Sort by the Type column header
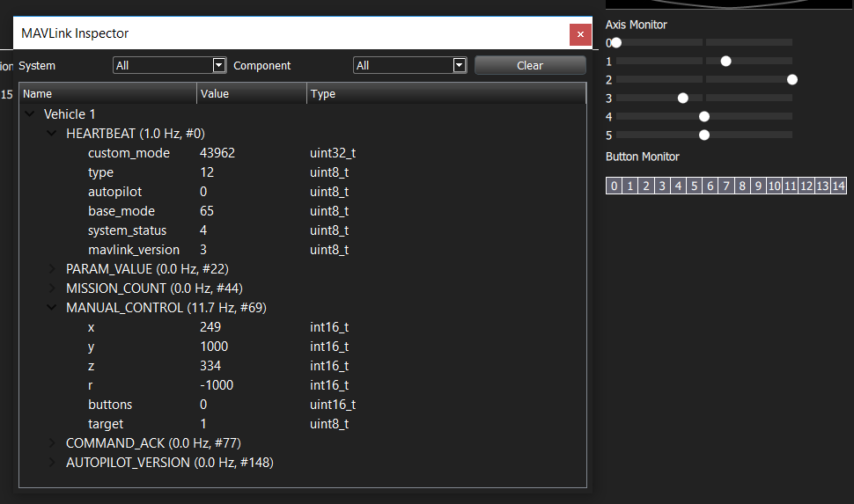This screenshot has width=854, height=504. click(446, 93)
